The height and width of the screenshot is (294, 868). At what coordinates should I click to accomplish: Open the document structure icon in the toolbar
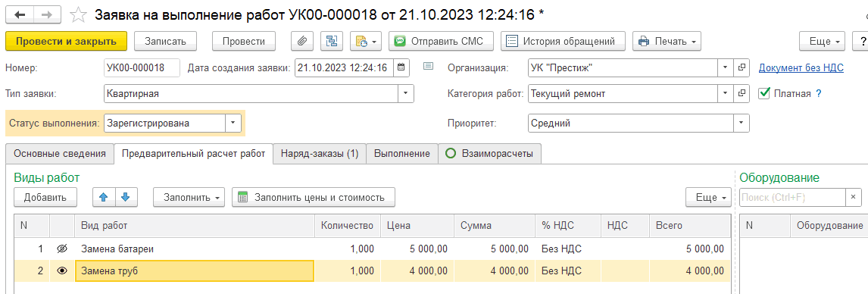332,41
